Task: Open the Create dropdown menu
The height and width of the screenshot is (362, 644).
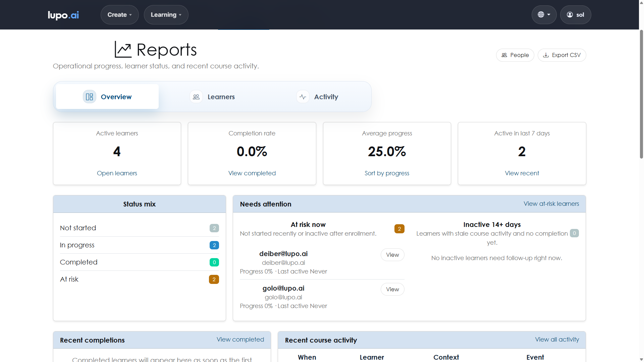Action: click(120, 15)
